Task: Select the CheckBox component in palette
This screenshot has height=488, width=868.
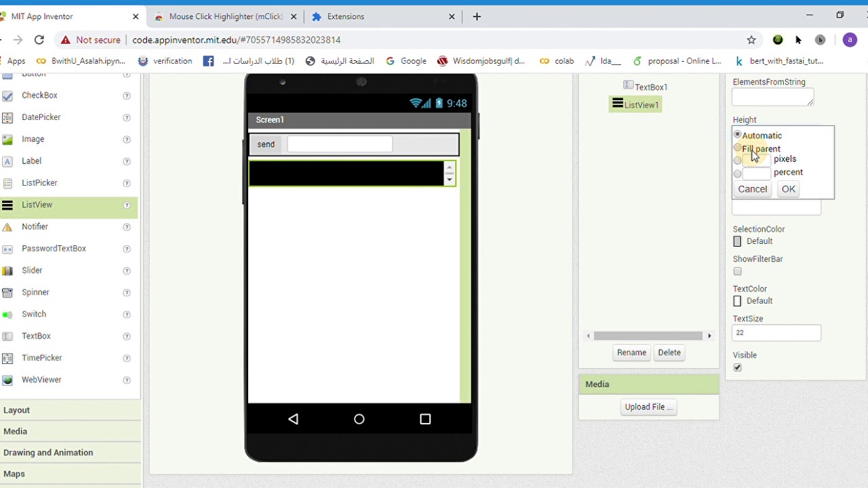Action: [39, 96]
